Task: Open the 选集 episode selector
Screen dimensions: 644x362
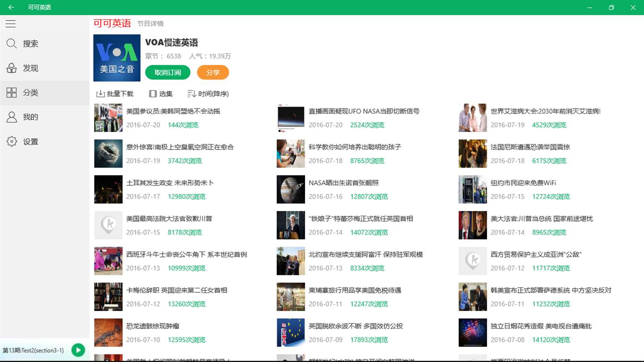Action: click(161, 94)
